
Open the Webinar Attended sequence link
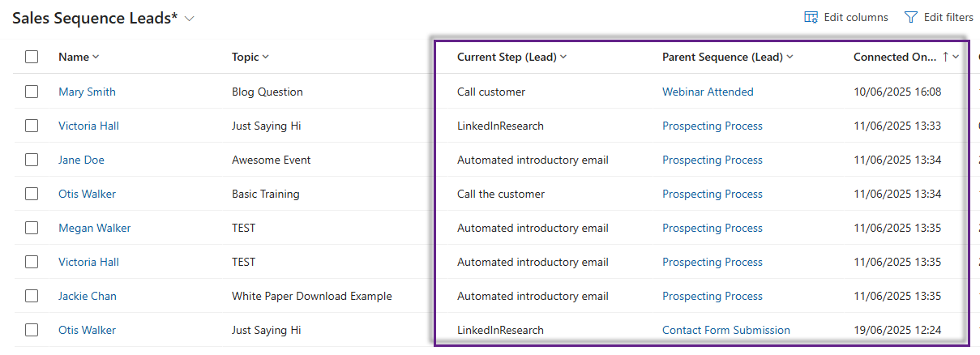coord(708,92)
